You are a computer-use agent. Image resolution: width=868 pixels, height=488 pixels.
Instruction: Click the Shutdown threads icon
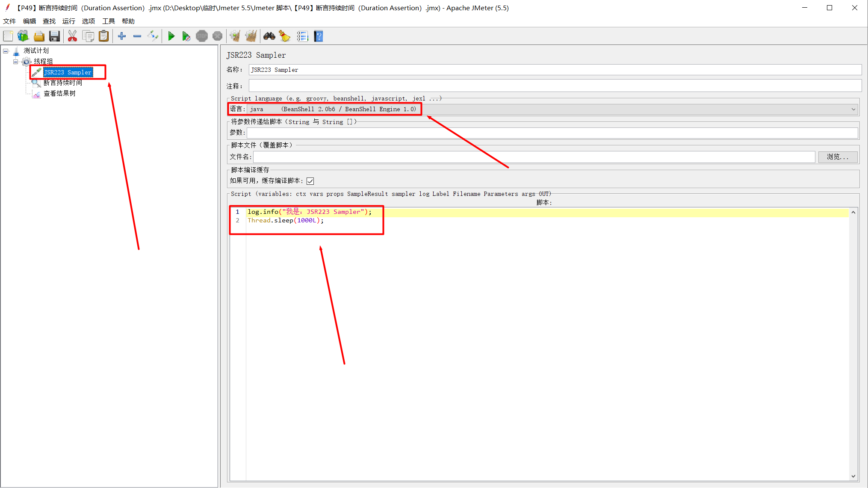[x=217, y=36]
